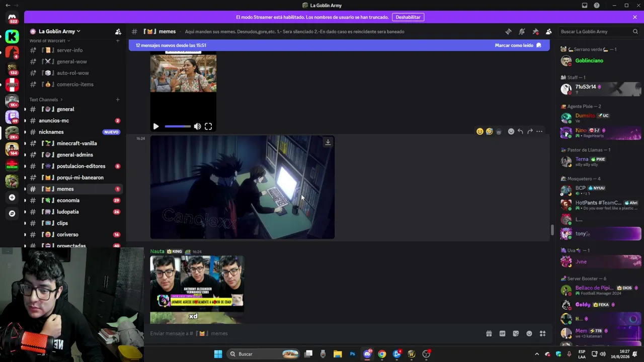Create a channel in Text Channels with the plus

pos(118,100)
